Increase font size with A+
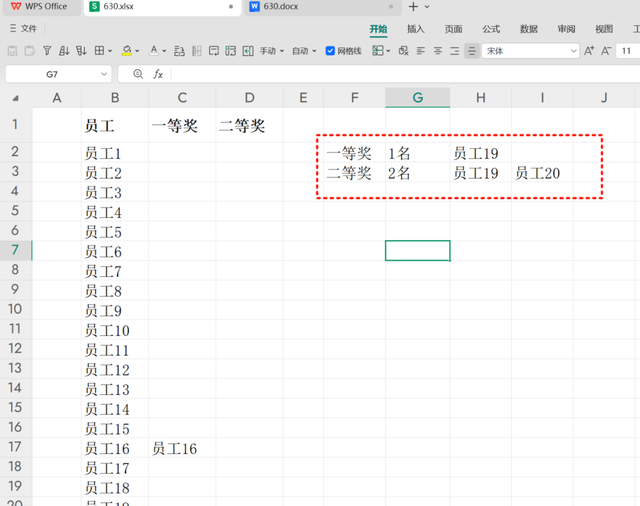Viewport: 640px width, 506px height. [589, 51]
